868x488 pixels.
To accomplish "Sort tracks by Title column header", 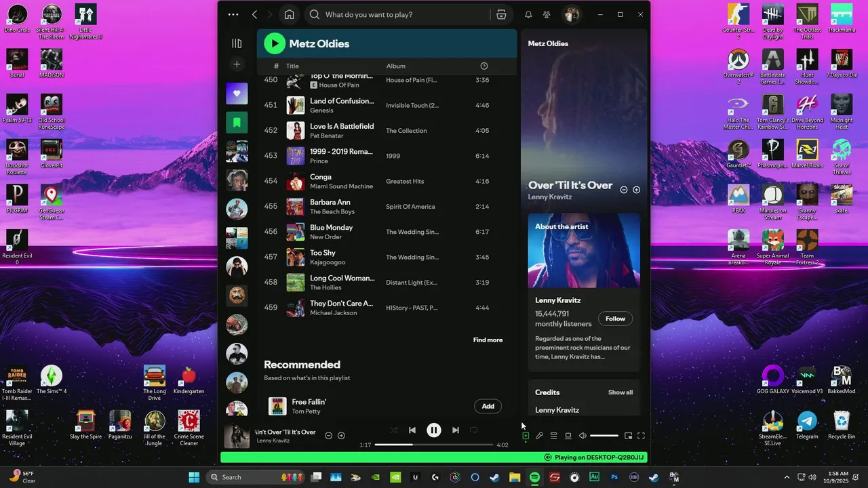I will point(292,66).
